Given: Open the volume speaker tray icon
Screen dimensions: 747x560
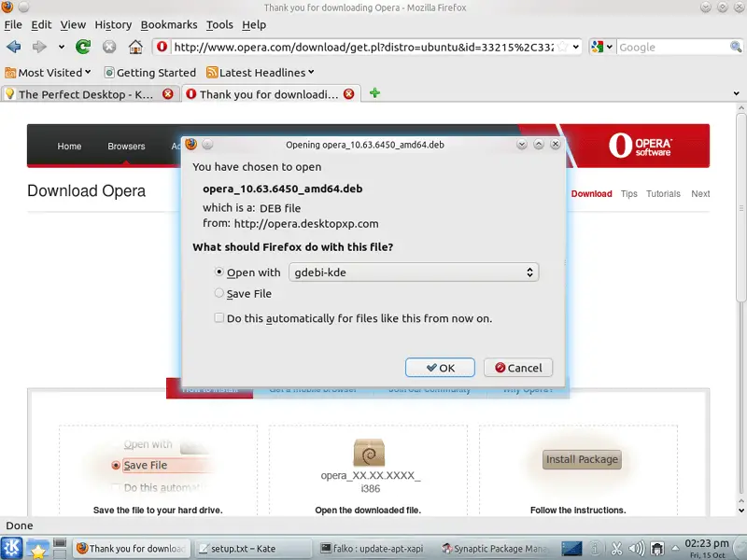Looking at the screenshot, I should pyautogui.click(x=637, y=549).
